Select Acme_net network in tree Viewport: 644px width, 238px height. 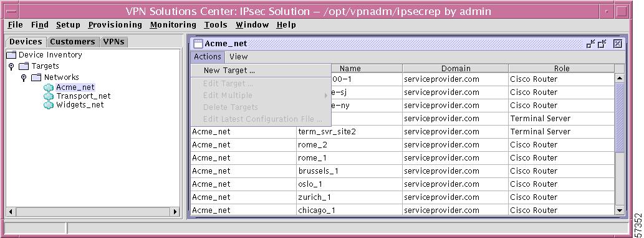point(75,87)
